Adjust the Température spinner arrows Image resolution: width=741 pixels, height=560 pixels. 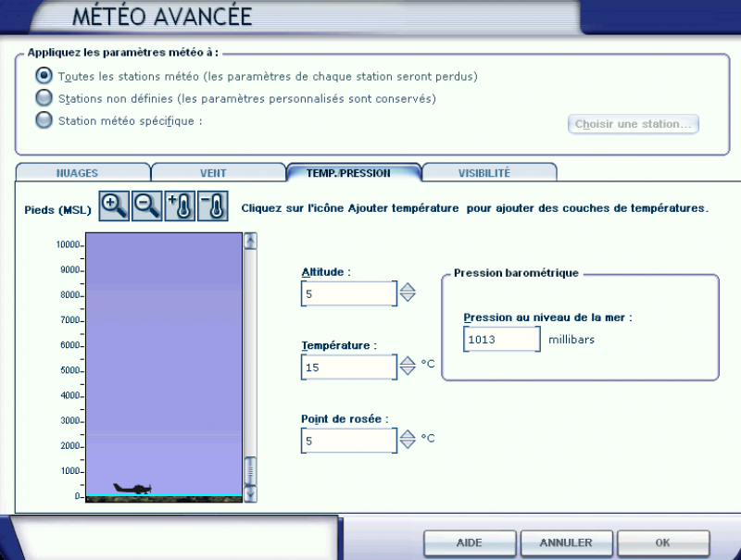tap(408, 367)
